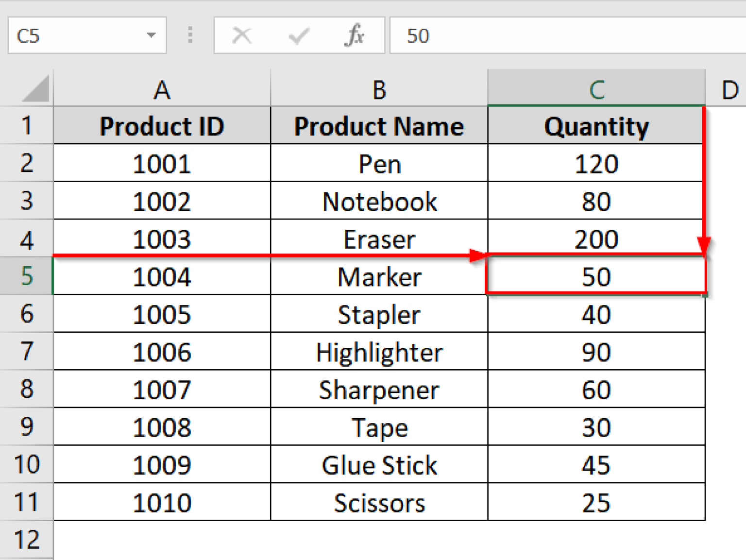Click the Quantity header cell

click(595, 125)
